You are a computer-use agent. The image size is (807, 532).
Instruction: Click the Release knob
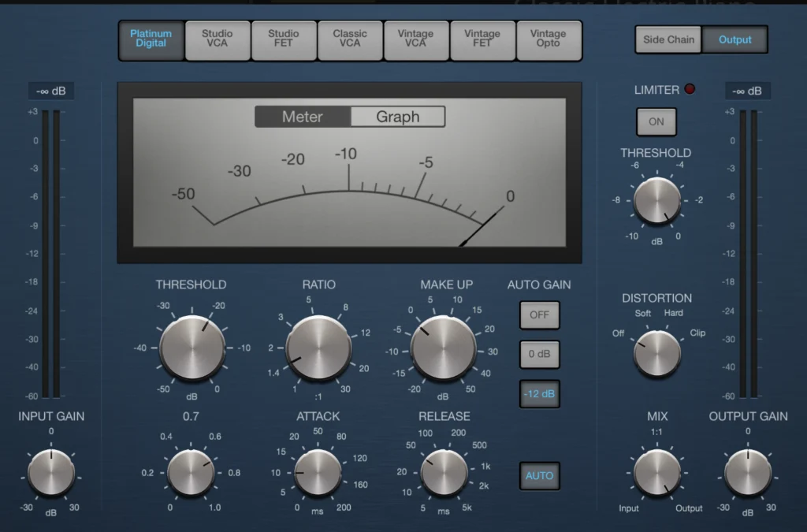444,472
